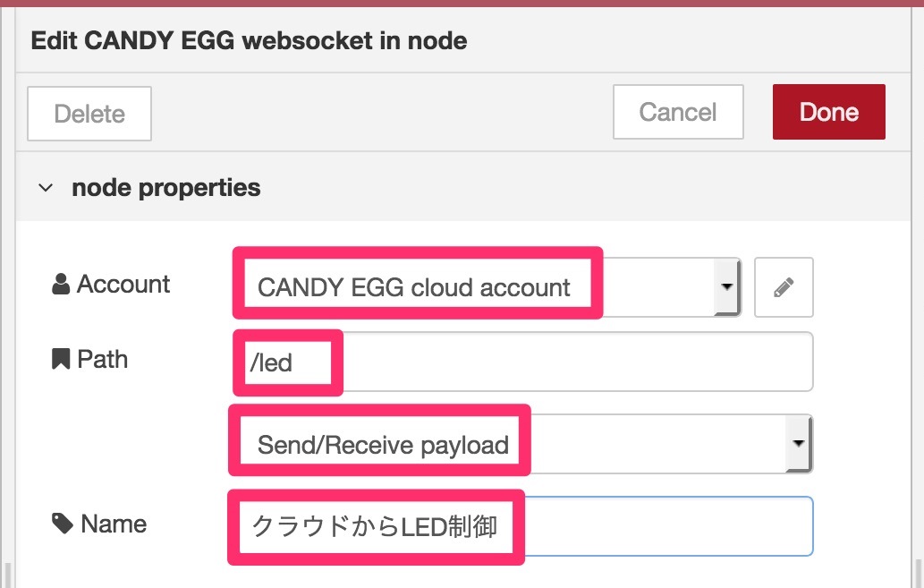Click the node properties section header

point(462,188)
